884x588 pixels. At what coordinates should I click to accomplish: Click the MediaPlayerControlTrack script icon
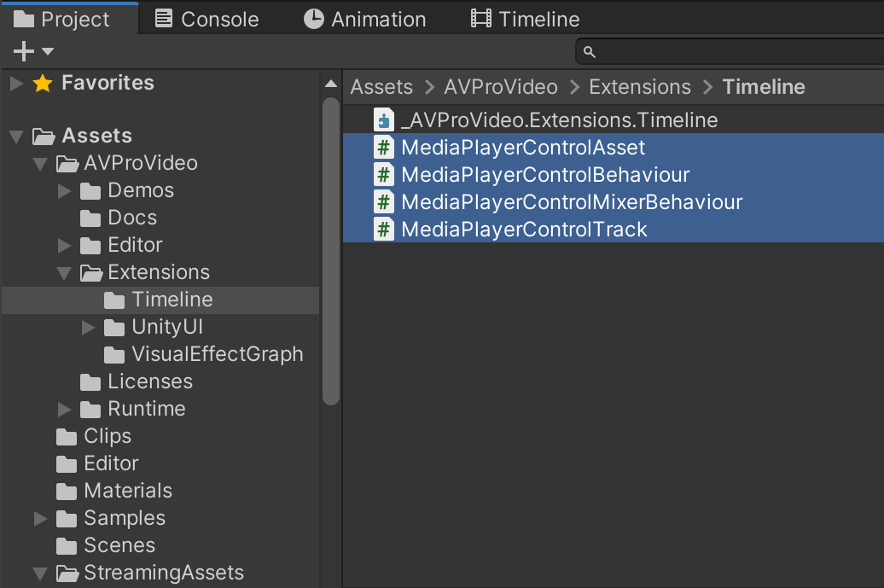pyautogui.click(x=384, y=230)
